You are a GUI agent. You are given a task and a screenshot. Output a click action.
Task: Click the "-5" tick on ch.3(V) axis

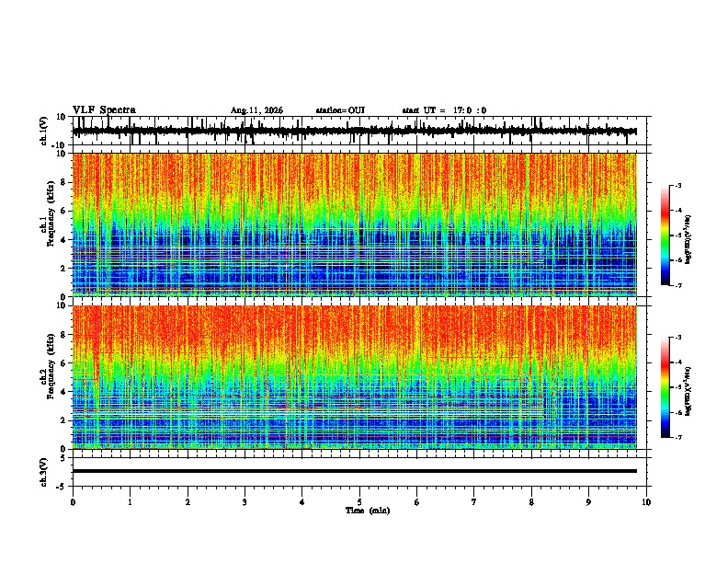pyautogui.click(x=63, y=487)
